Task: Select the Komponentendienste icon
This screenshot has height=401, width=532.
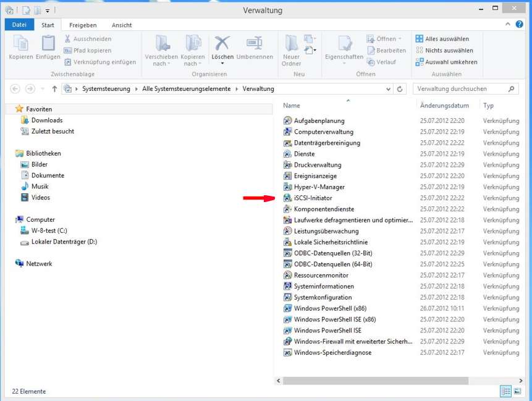Action: point(287,209)
